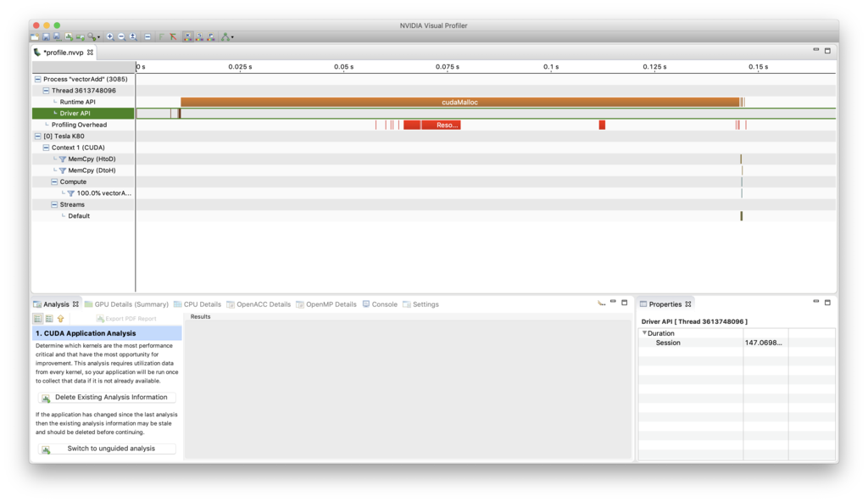Create a new profiling session from the toolbar
The width and height of the screenshot is (868, 502).
coord(34,37)
